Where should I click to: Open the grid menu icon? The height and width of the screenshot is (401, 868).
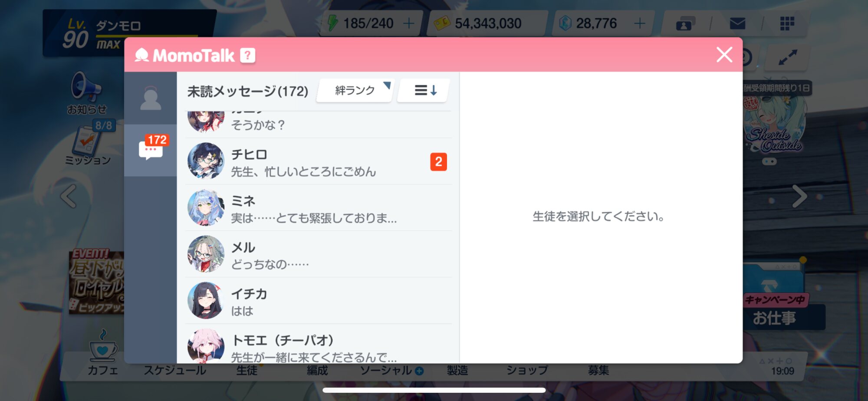[787, 23]
